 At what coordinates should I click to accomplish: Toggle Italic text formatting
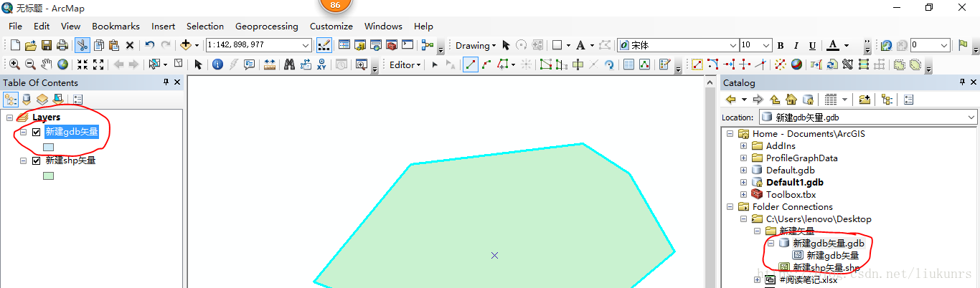tap(796, 45)
